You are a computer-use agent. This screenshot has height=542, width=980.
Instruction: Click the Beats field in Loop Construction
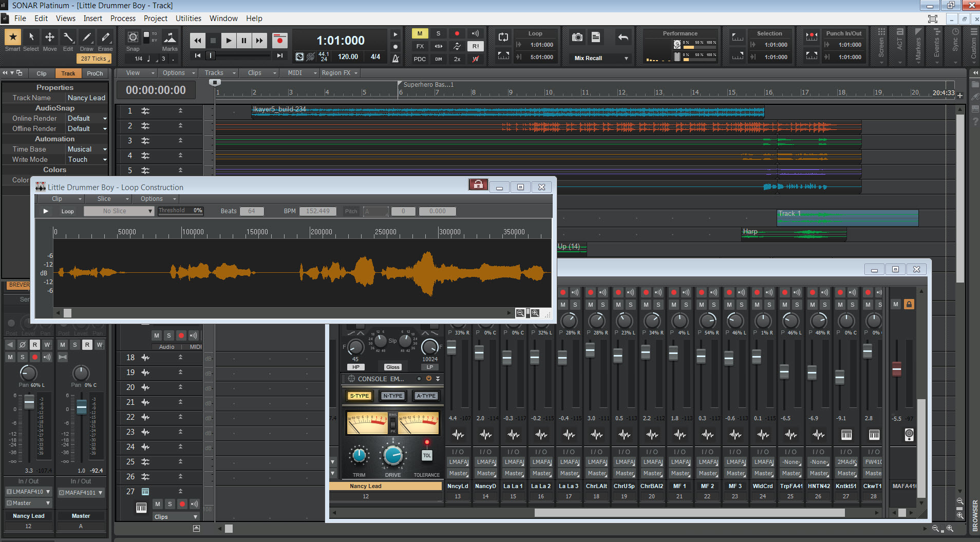pos(252,211)
